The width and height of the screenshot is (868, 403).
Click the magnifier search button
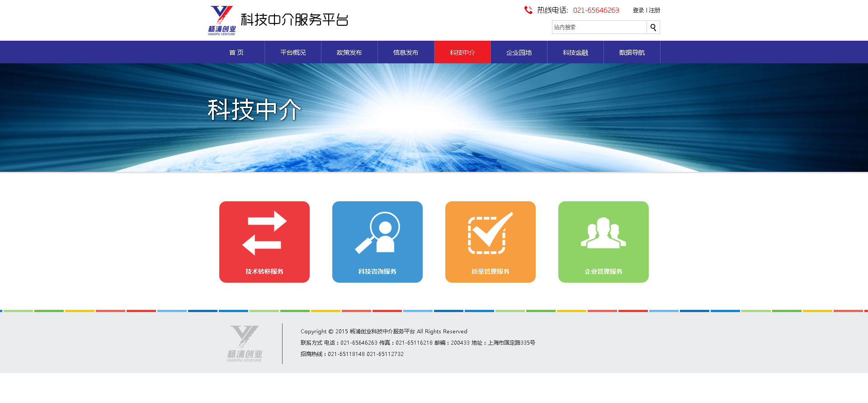pyautogui.click(x=653, y=28)
